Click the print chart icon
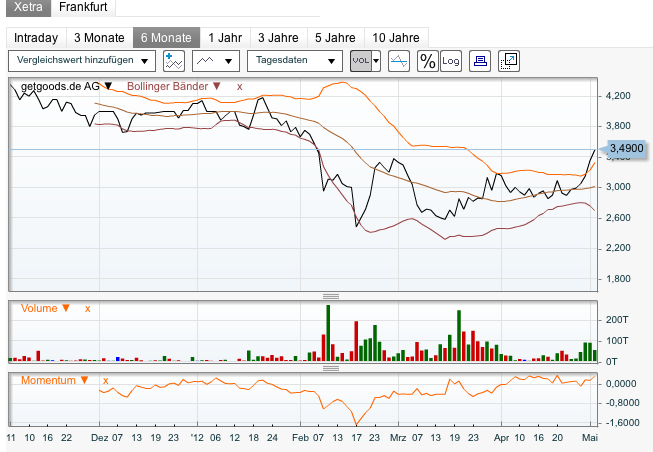653x452 pixels. click(480, 61)
